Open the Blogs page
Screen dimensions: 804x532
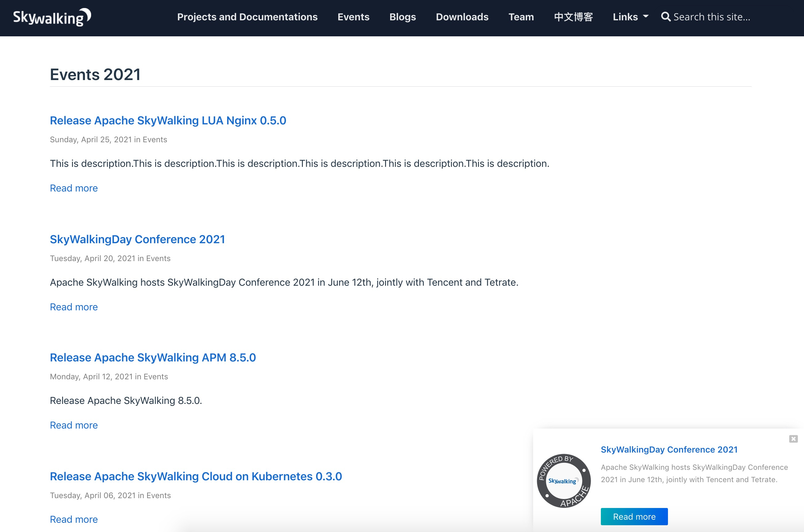click(x=402, y=17)
